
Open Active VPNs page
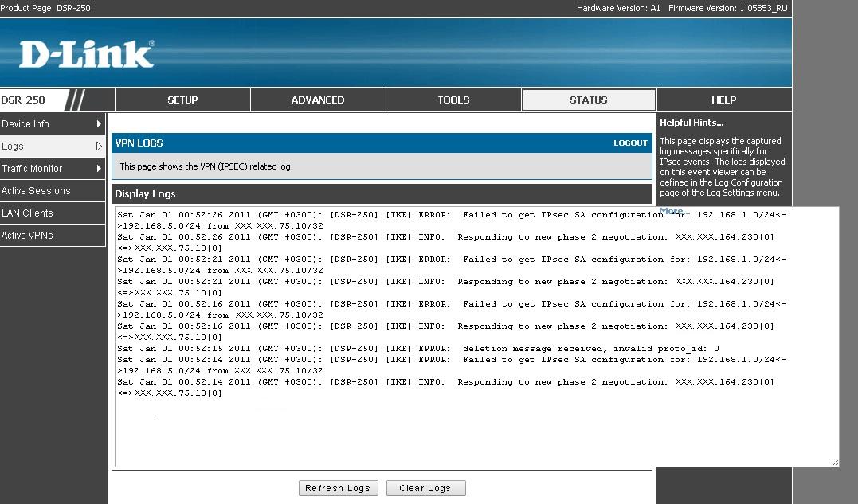pyautogui.click(x=52, y=236)
